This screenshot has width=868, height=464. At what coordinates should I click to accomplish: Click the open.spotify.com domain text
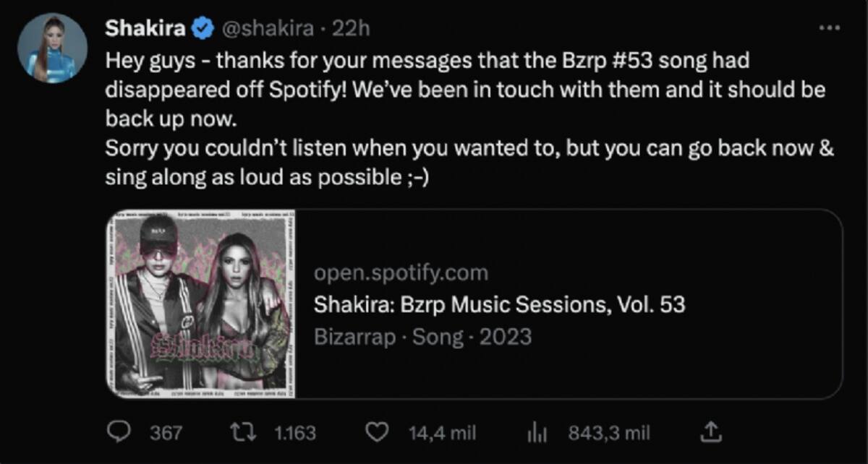[x=401, y=273]
